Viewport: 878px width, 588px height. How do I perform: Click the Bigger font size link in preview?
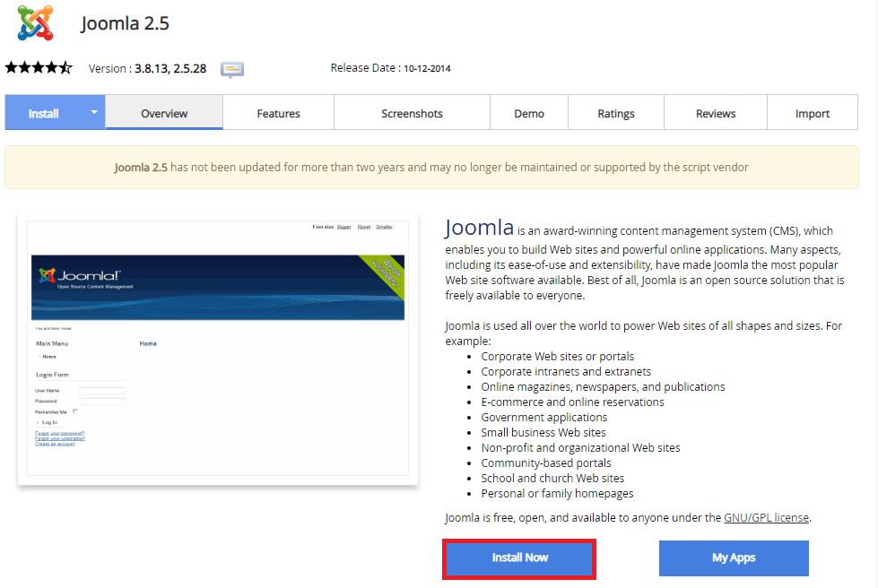click(344, 227)
